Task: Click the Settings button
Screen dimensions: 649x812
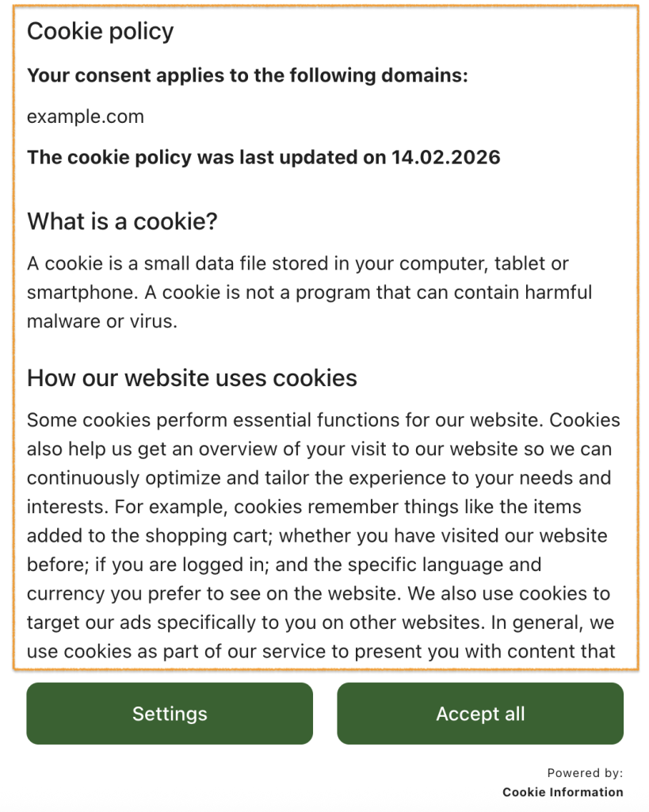Action: pyautogui.click(x=170, y=714)
